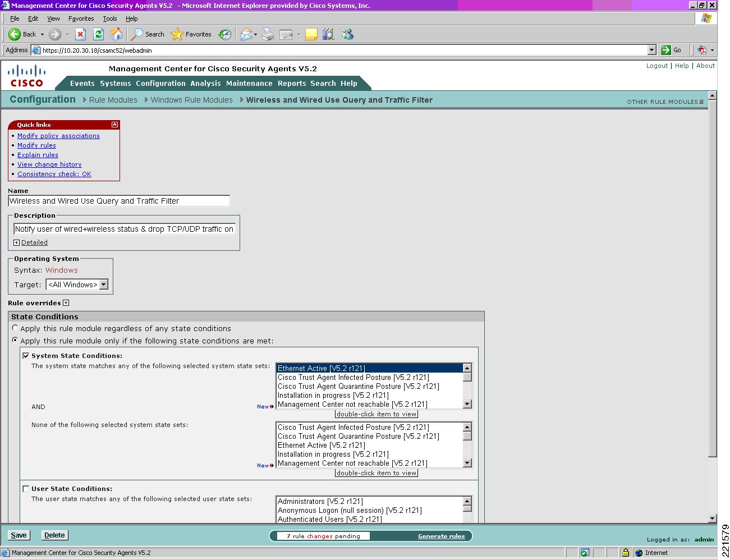Open Modify policy associations link
Viewport: 730px width, 560px height.
point(58,136)
